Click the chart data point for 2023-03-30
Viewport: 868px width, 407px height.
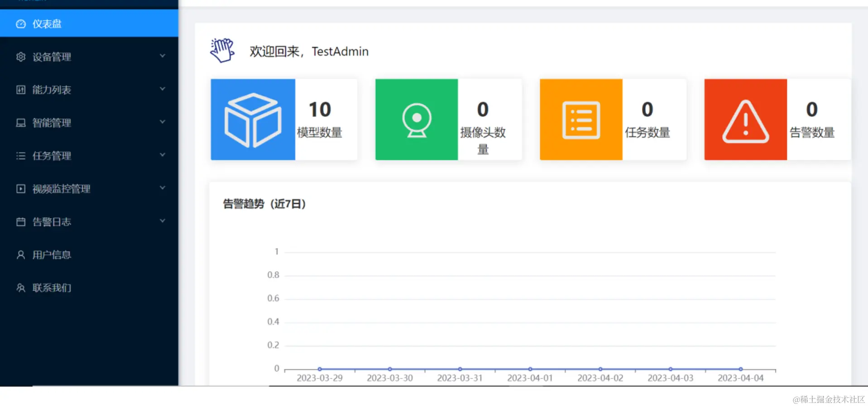(390, 369)
